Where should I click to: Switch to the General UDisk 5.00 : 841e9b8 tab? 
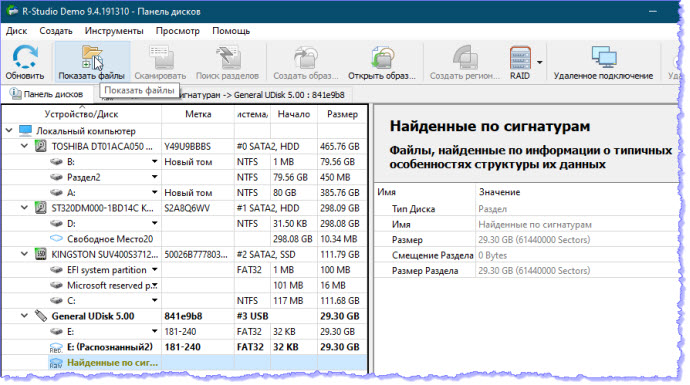pos(264,95)
